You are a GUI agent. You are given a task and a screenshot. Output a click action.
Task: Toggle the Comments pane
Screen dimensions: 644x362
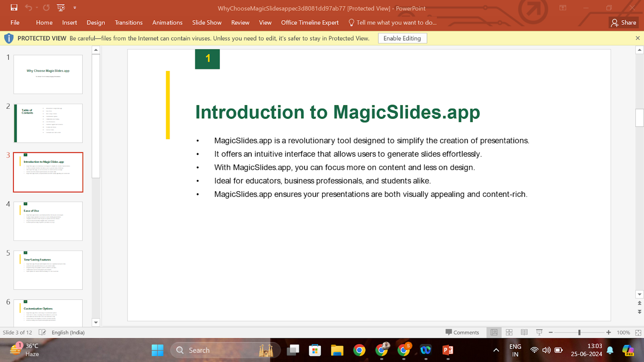tap(462, 332)
